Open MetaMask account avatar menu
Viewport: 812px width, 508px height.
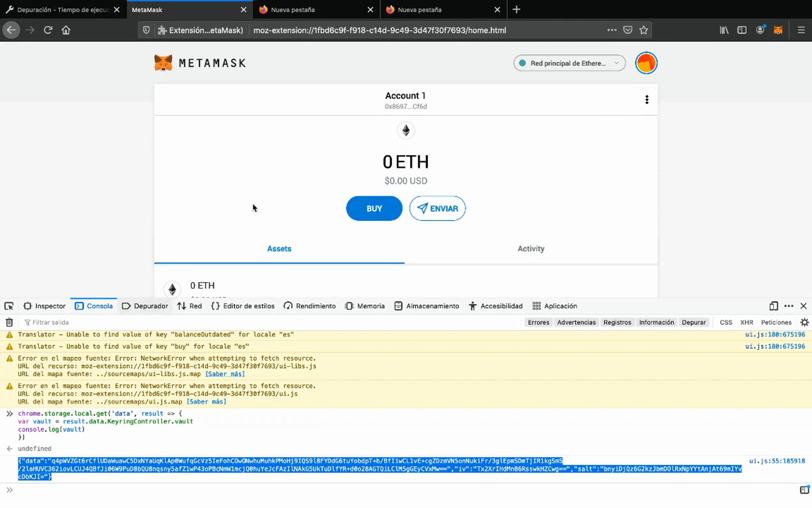[646, 63]
